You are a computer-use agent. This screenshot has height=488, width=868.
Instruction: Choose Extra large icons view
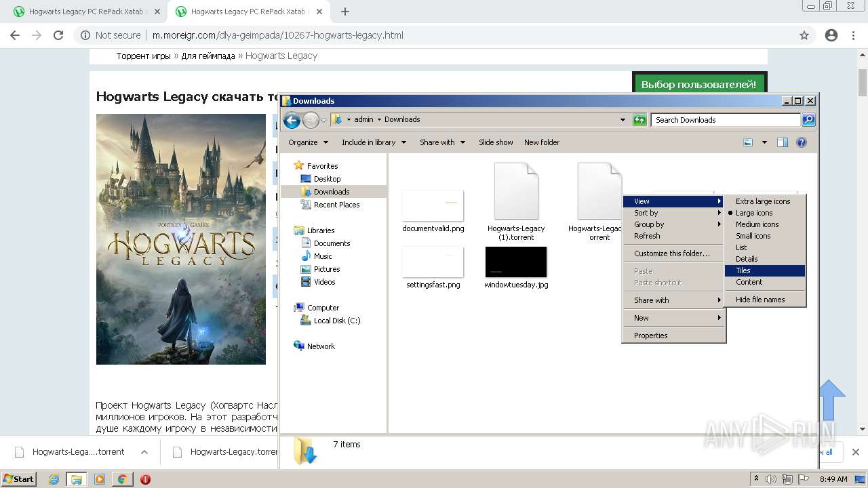pos(765,201)
